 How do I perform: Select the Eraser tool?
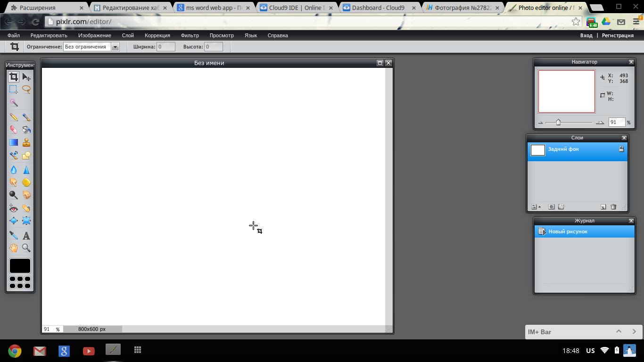[14, 130]
